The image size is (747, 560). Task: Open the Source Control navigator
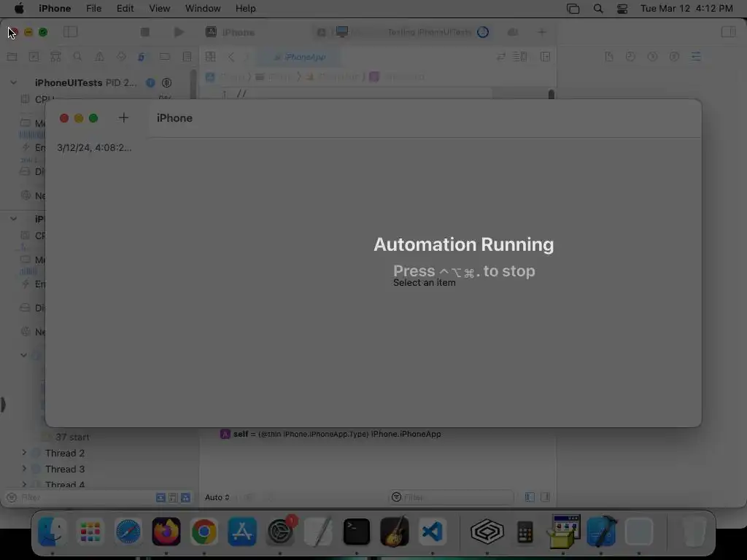tap(34, 57)
